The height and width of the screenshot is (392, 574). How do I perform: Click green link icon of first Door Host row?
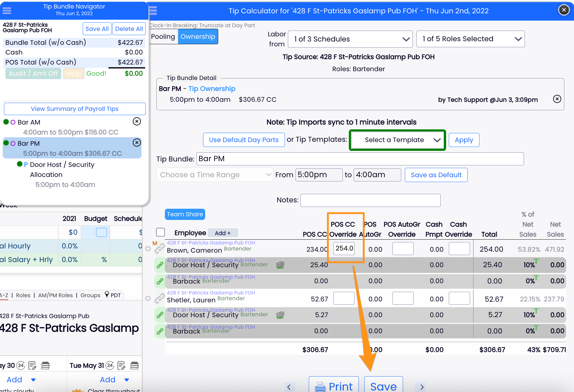click(x=160, y=265)
